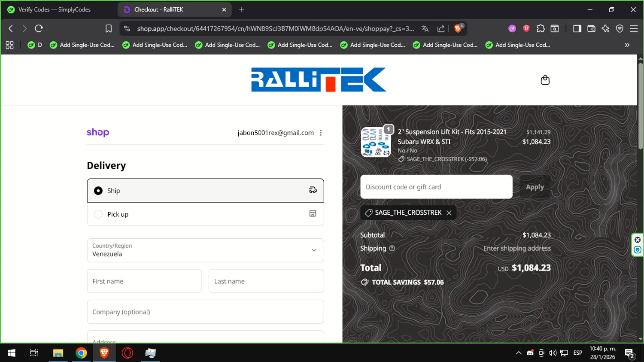The height and width of the screenshot is (362, 644).
Task: Click the volume speaker tray icon
Action: (553, 353)
